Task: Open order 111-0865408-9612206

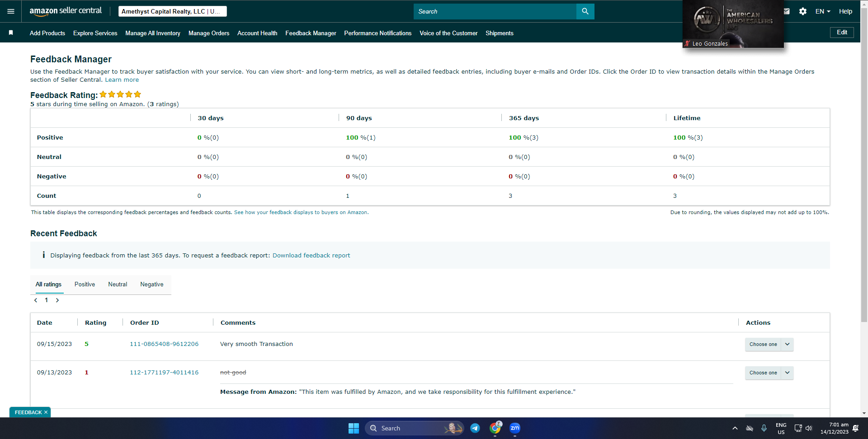Action: point(164,344)
